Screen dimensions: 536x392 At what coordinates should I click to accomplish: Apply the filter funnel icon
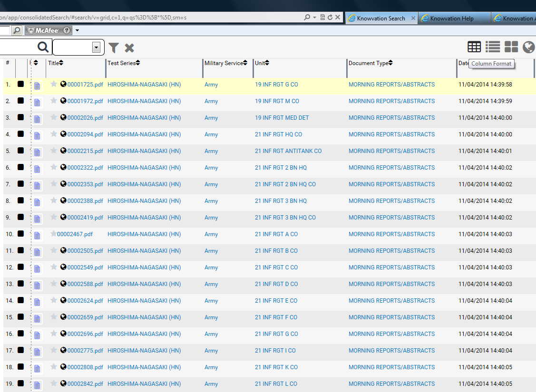click(114, 48)
